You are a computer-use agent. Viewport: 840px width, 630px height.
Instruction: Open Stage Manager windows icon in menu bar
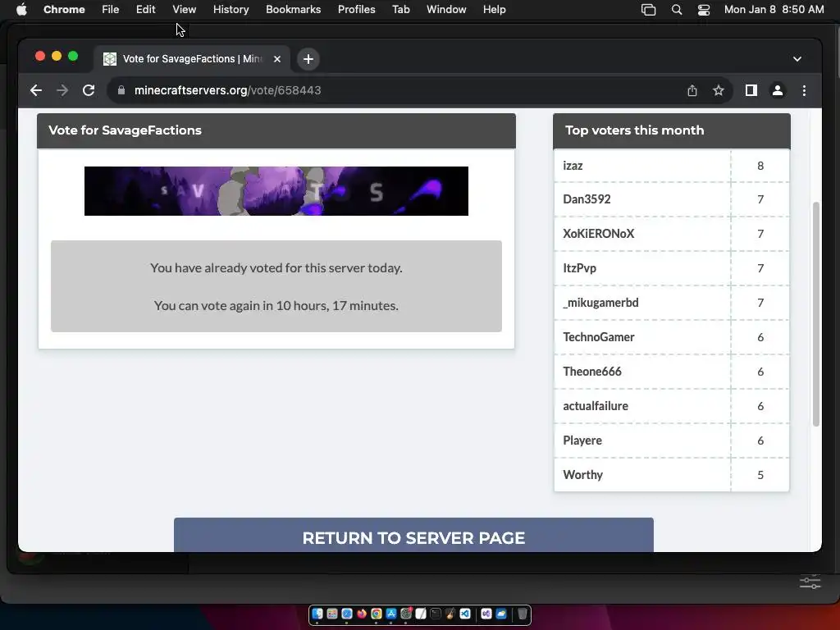(649, 10)
